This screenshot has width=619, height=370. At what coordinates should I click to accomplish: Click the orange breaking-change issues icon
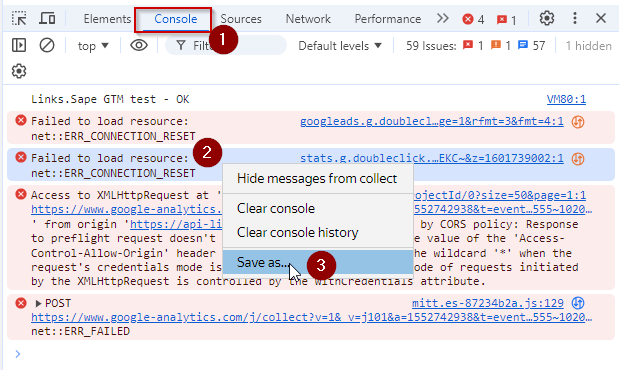coord(495,45)
